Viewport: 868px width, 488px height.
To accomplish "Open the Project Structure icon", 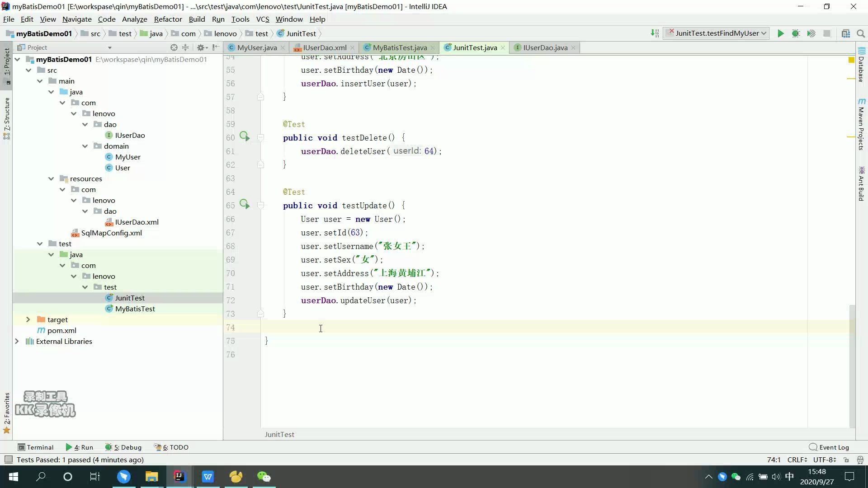I will point(846,33).
